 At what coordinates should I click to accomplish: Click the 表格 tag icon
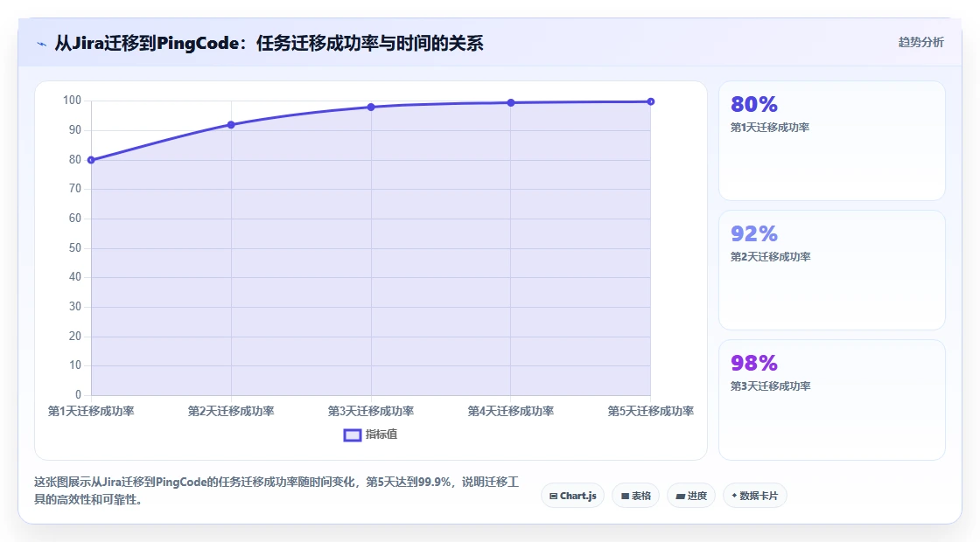(625, 497)
